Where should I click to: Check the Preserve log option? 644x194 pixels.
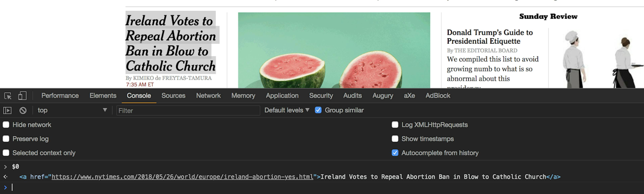(6, 139)
